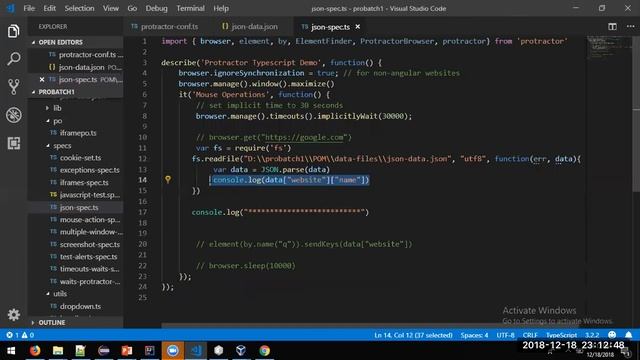Open the Debug view in activity bar
This screenshot has height=360, width=640.
[x=13, y=115]
